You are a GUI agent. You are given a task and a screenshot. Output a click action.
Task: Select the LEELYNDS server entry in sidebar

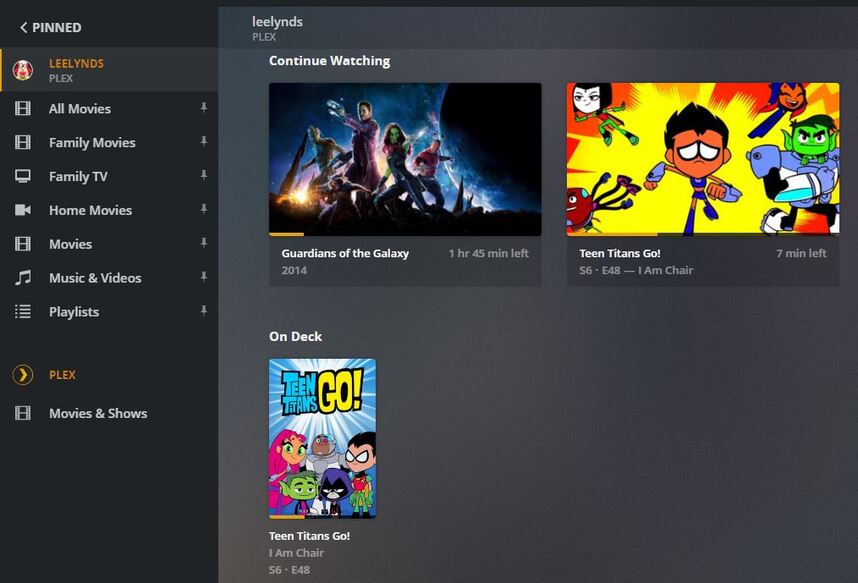109,70
